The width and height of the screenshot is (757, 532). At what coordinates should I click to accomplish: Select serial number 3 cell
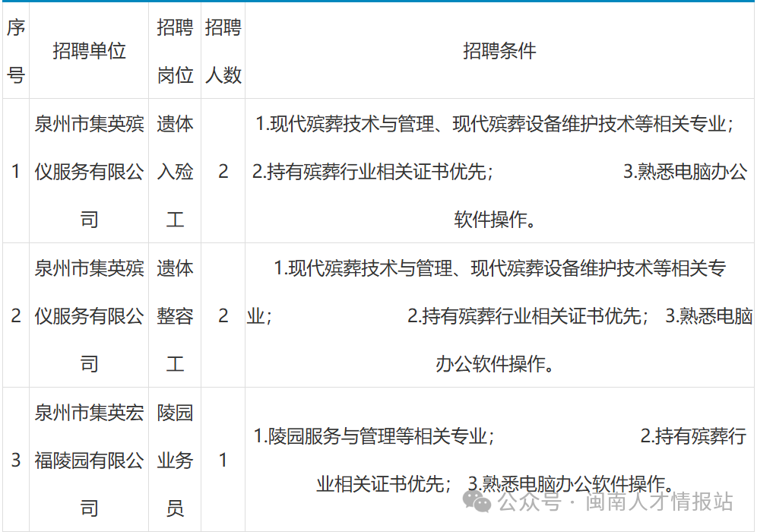16,460
